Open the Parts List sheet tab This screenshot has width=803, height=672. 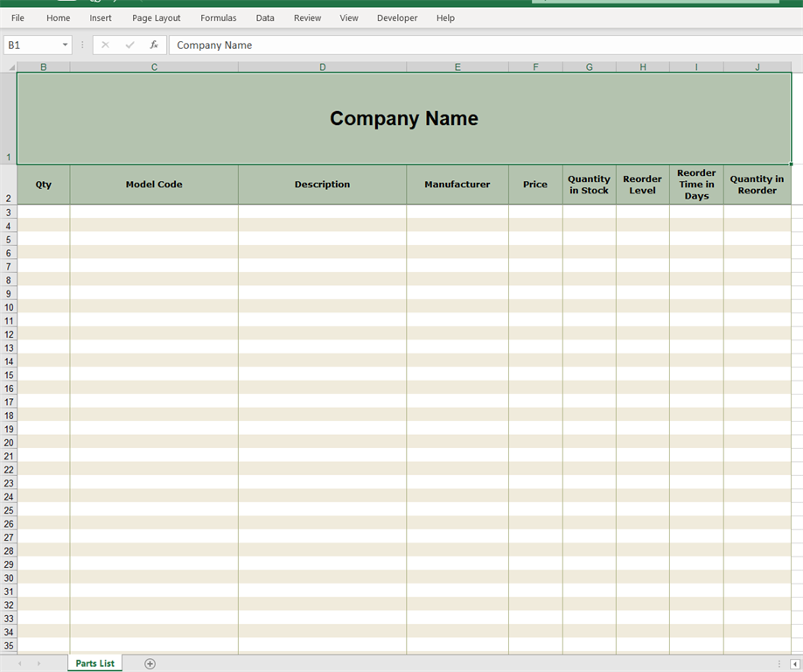pos(94,663)
